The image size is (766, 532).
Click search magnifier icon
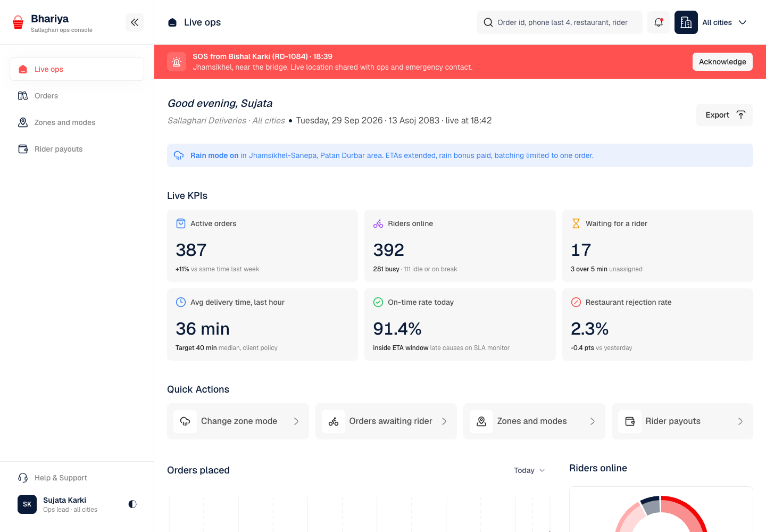(488, 22)
